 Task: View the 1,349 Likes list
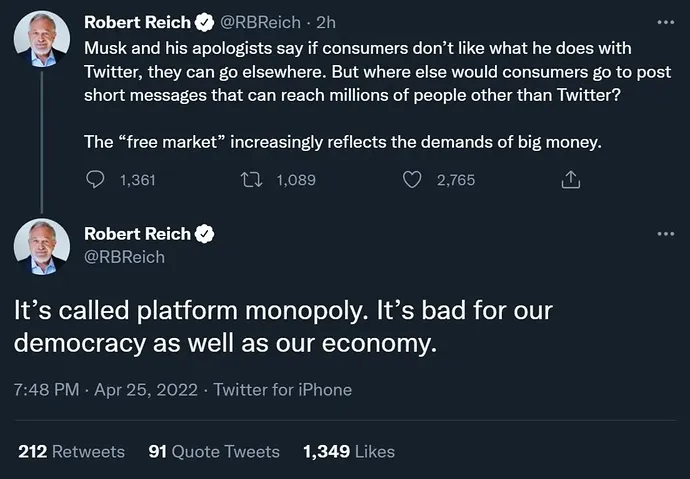pos(349,451)
